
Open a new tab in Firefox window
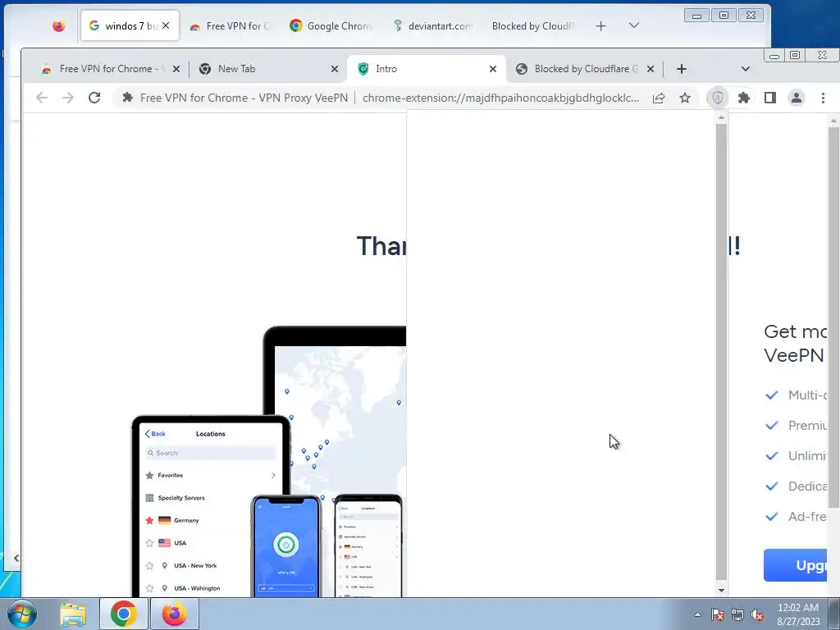coord(600,25)
